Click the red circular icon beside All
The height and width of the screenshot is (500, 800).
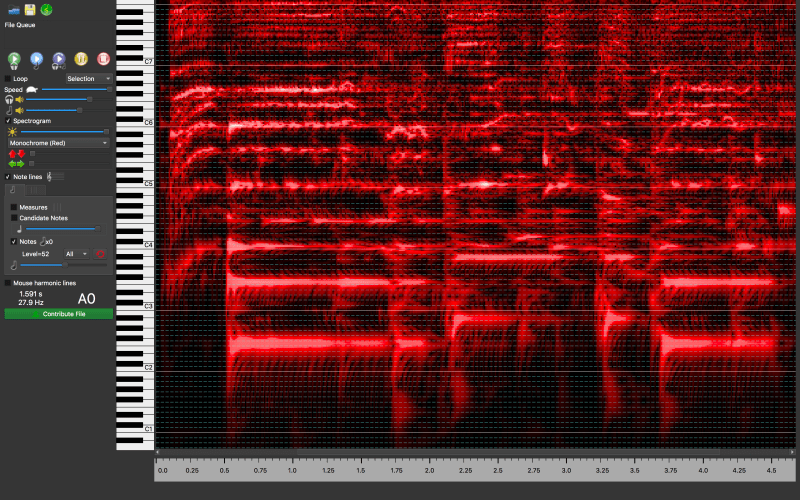point(100,254)
